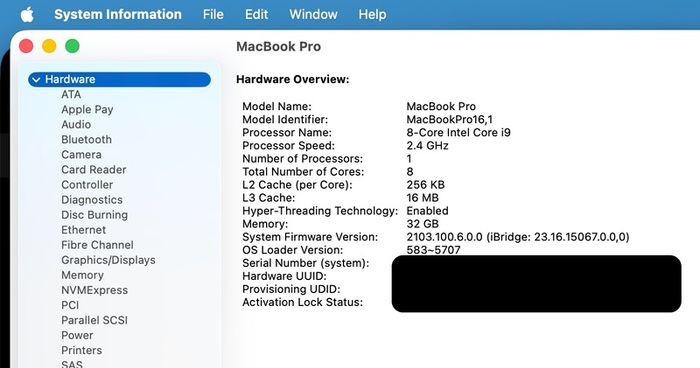Click the green zoom window button
The image size is (700, 368).
(x=72, y=46)
